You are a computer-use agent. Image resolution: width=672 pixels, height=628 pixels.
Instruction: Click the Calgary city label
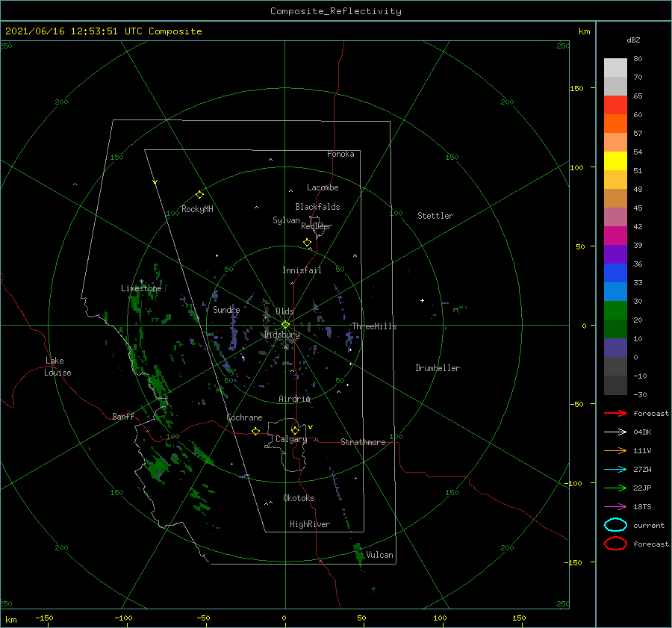click(x=291, y=439)
